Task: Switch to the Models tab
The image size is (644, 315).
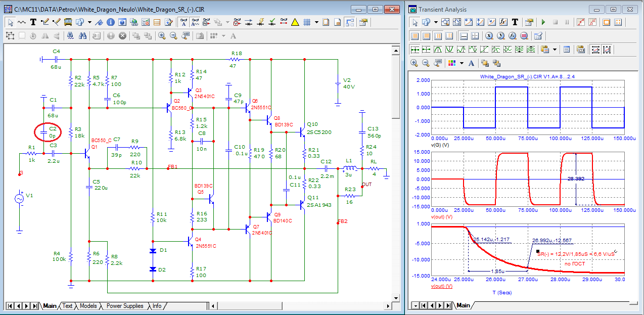Action: 88,306
